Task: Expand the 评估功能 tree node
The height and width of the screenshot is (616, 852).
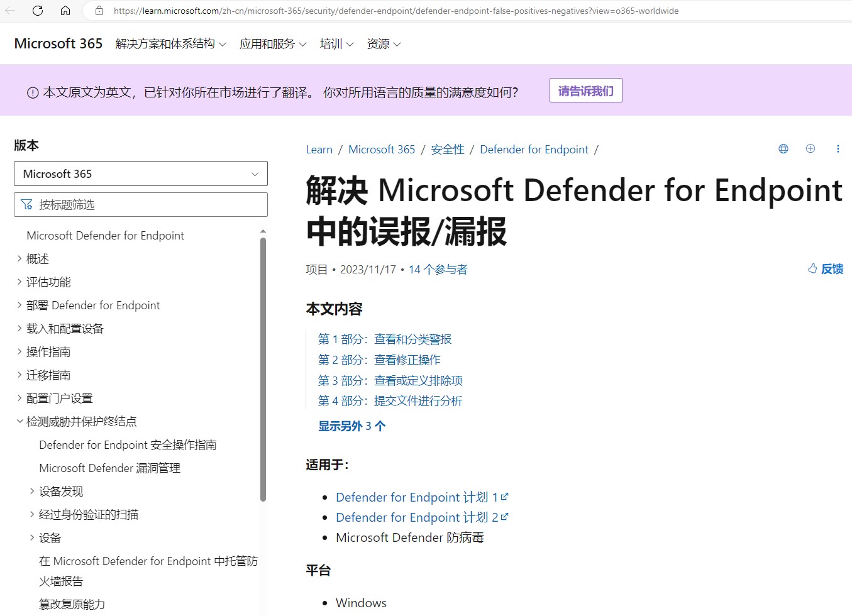Action: tap(19, 282)
